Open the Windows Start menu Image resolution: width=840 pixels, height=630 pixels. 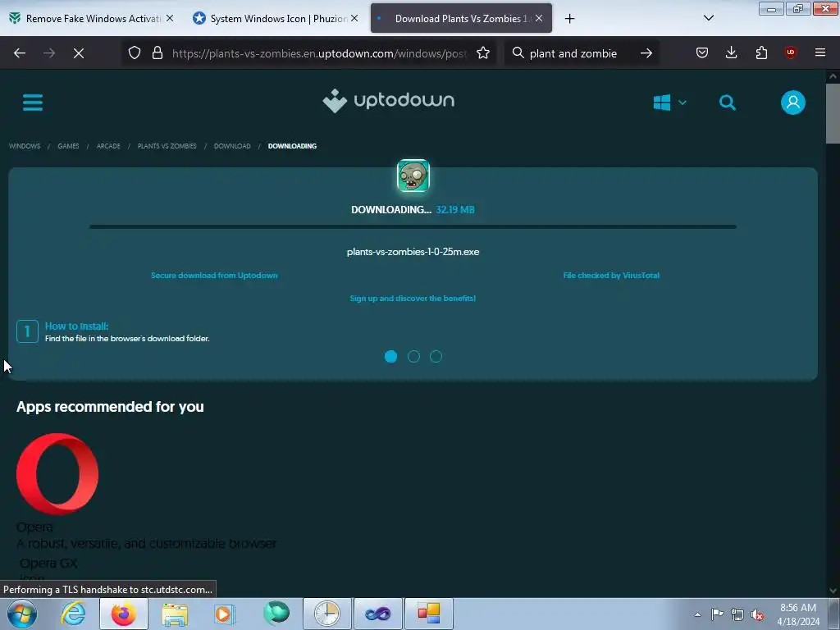(22, 614)
